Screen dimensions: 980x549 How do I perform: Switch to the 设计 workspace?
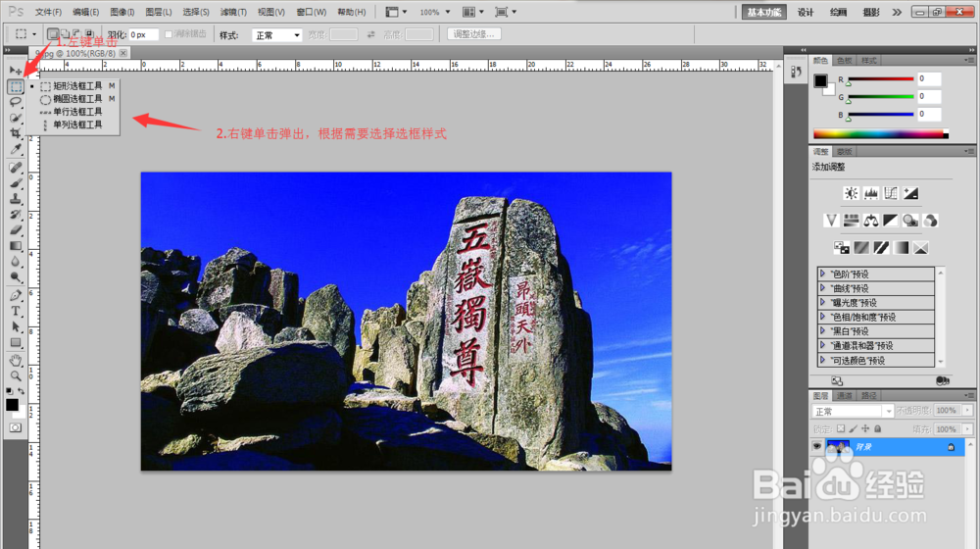806,12
